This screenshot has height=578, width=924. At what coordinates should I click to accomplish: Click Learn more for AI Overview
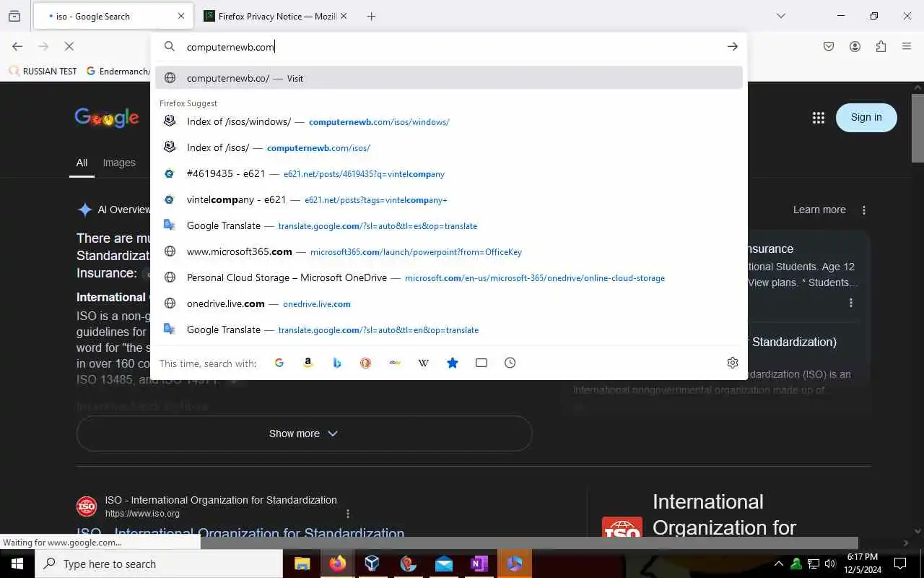pyautogui.click(x=819, y=210)
